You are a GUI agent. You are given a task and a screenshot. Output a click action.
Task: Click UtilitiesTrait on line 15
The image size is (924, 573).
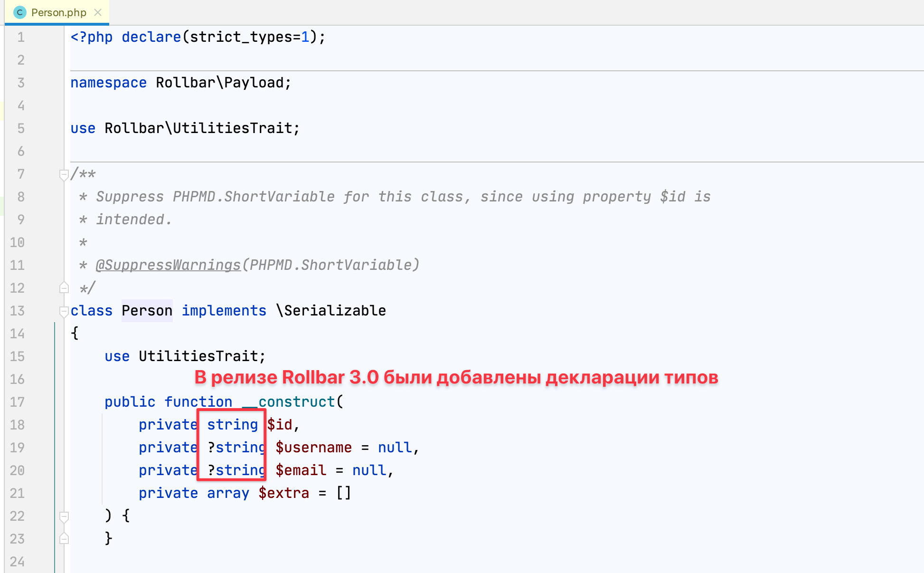(x=198, y=356)
